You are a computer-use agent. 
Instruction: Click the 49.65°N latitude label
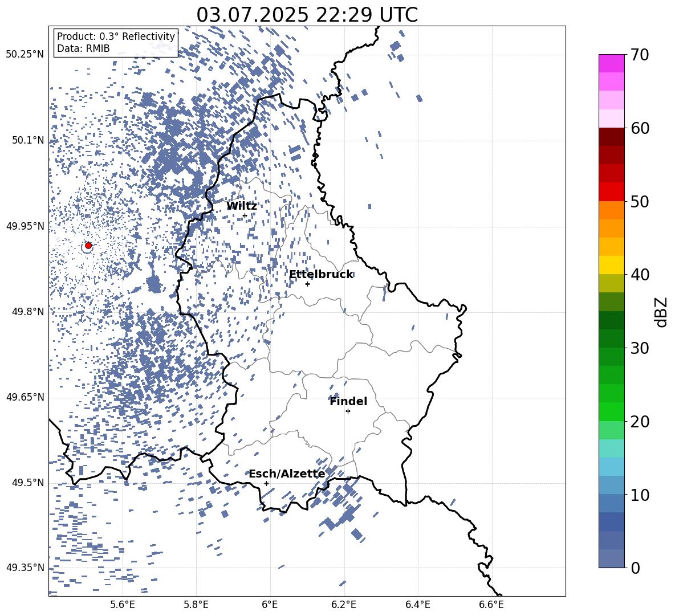pyautogui.click(x=25, y=397)
